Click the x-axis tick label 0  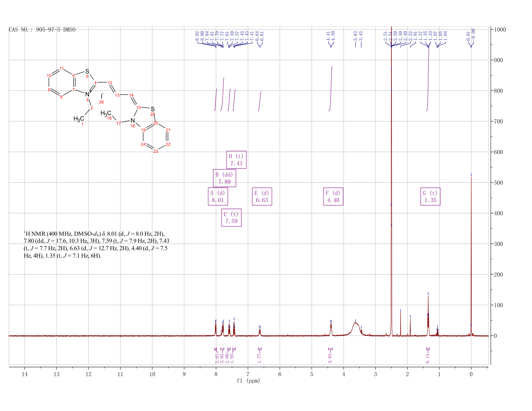[471, 374]
